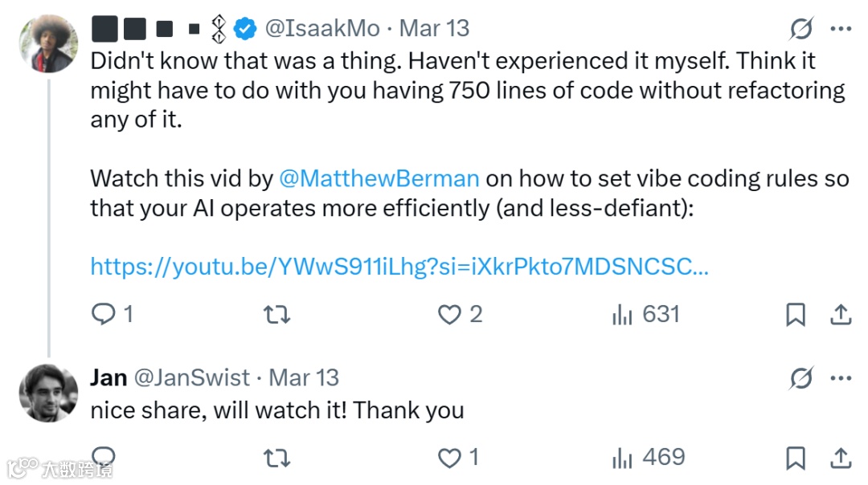Share IsaakMo's tweet
The image size is (868, 485).
[840, 314]
